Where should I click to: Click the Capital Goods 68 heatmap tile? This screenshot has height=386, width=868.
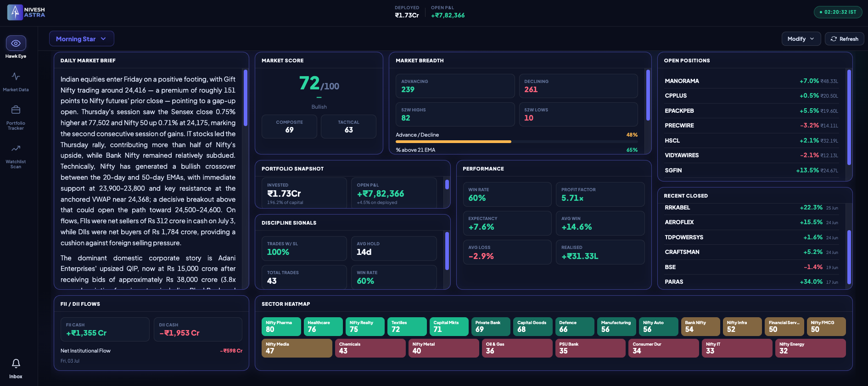pos(533,326)
